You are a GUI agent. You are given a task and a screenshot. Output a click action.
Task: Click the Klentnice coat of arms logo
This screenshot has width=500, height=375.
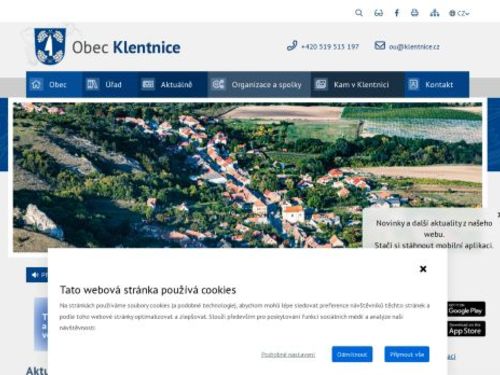50,46
